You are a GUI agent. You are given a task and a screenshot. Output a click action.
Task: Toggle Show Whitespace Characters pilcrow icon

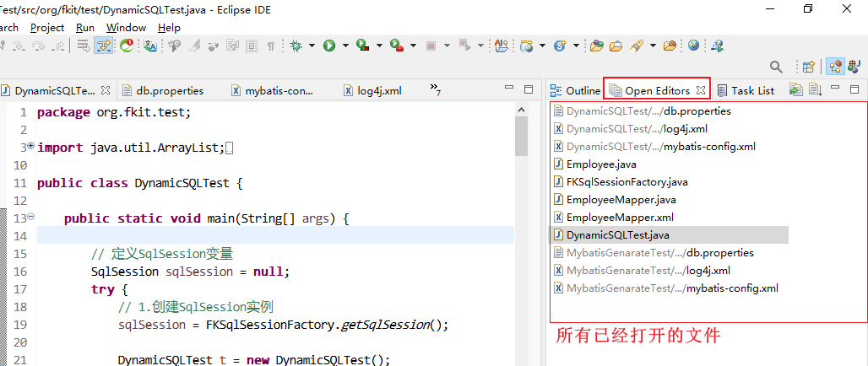coord(271,46)
